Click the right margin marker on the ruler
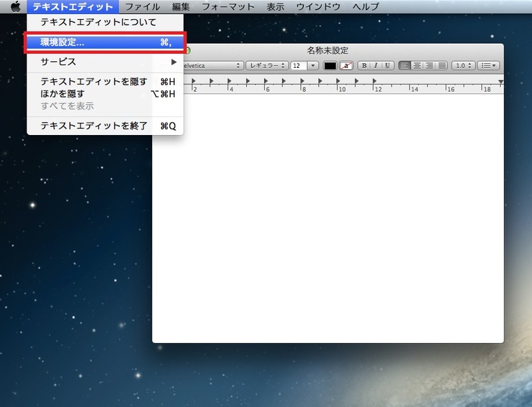The height and width of the screenshot is (407, 532). click(x=501, y=81)
